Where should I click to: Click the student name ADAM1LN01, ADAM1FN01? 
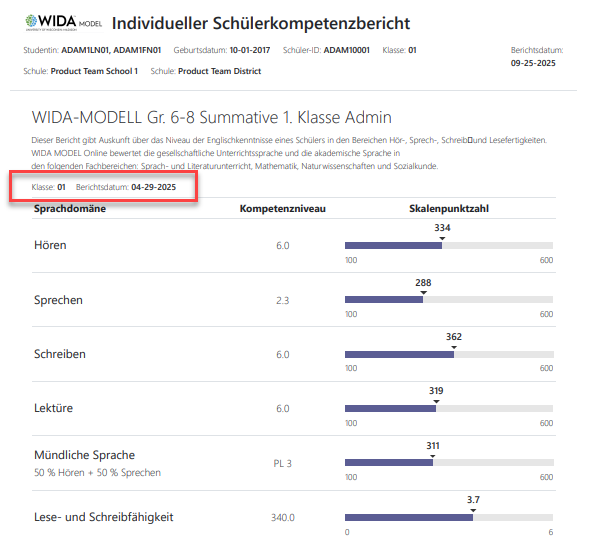111,50
